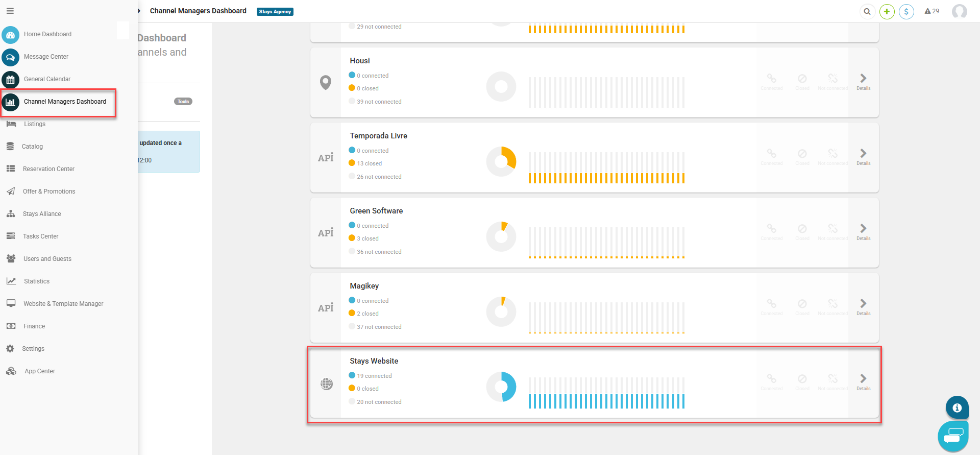The height and width of the screenshot is (455, 980).
Task: Click the App Center cubes icon
Action: pyautogui.click(x=11, y=371)
